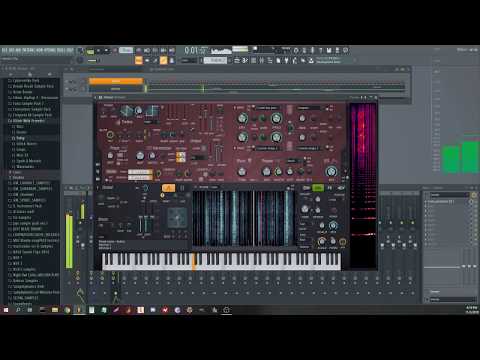Click the stacked orange buttons in Harmor's unison area
The image size is (480, 360).
tap(181, 157)
